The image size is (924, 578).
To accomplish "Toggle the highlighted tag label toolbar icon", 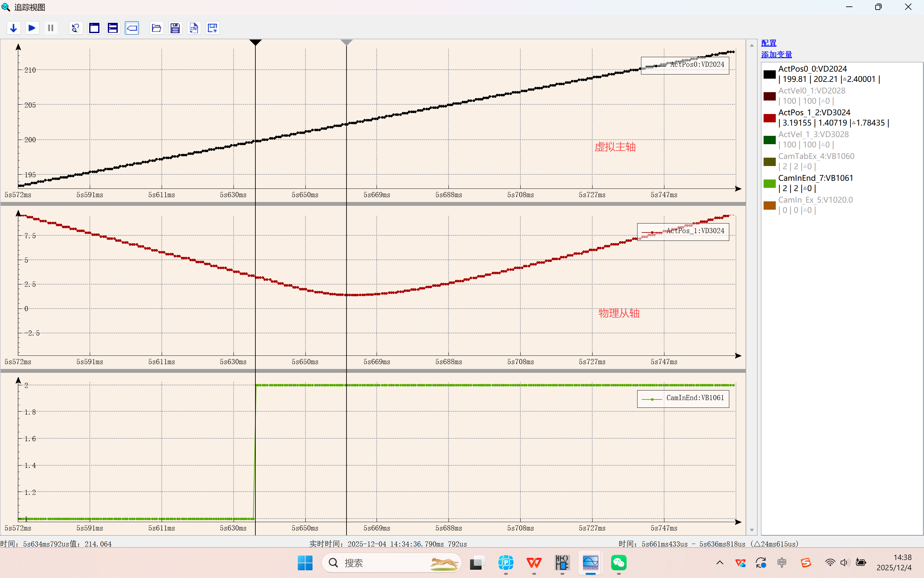I will (x=132, y=28).
